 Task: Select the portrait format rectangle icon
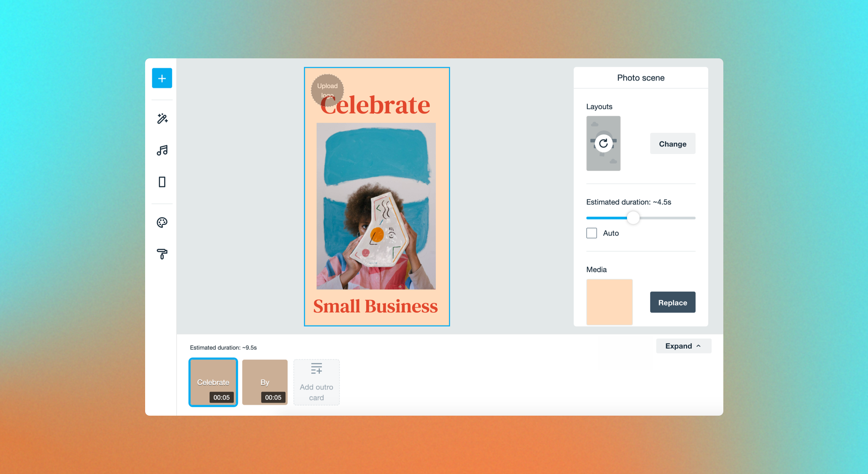[162, 182]
